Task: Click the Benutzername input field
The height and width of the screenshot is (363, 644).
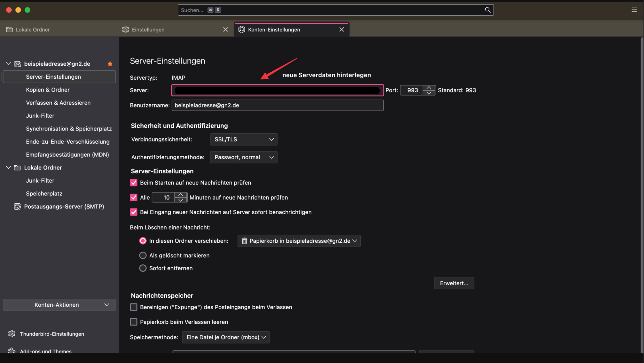Action: point(277,105)
